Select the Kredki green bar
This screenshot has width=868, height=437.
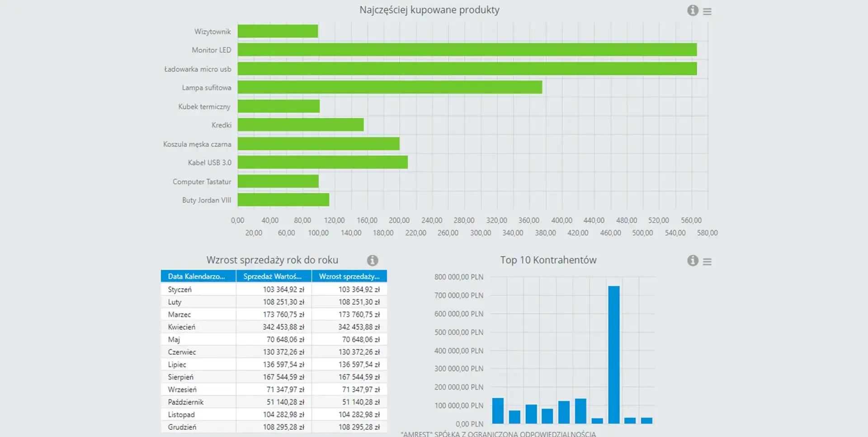click(300, 125)
